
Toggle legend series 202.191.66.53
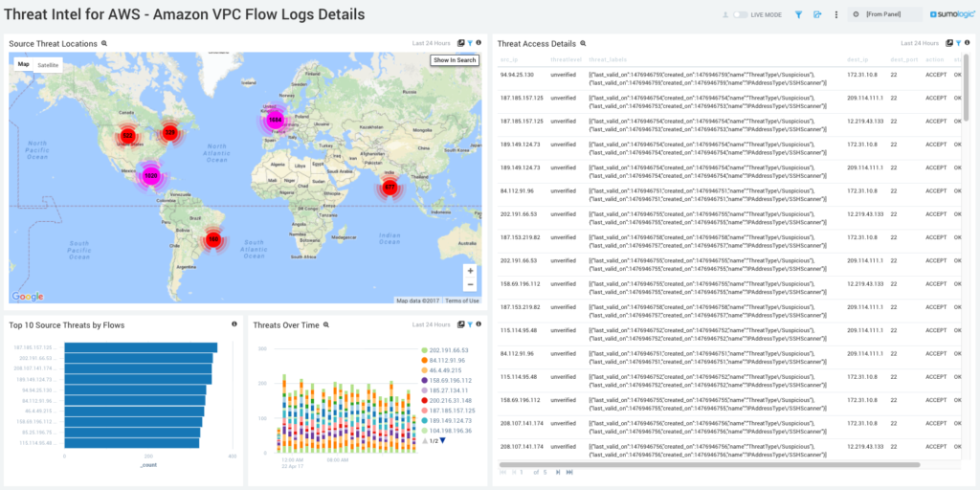click(x=445, y=350)
